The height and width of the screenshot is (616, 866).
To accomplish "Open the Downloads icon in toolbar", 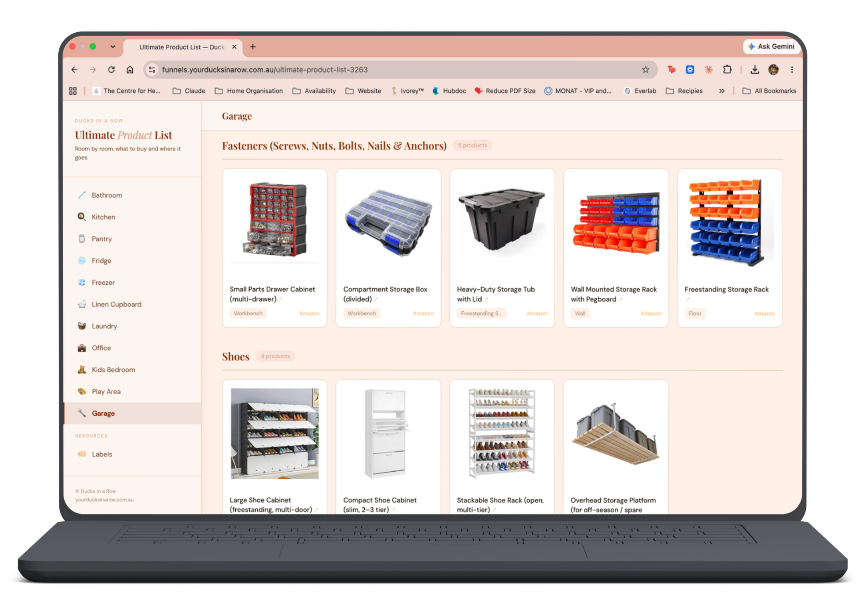I will (x=755, y=70).
